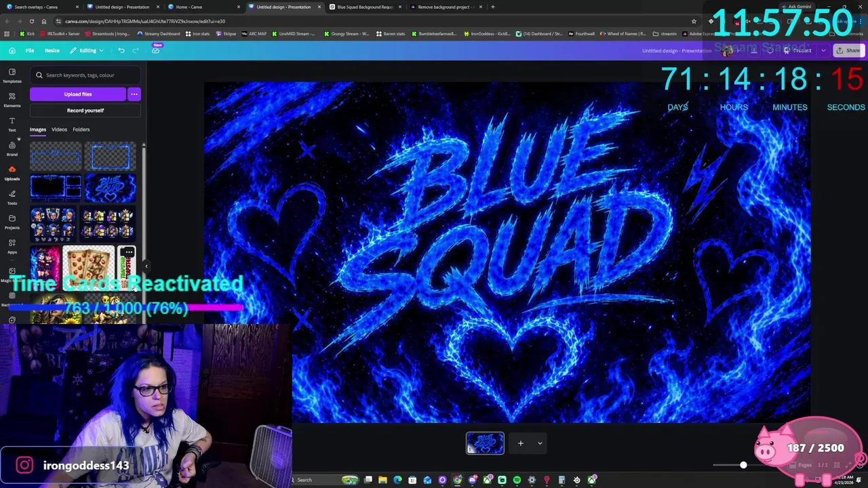Reload the page in the browser
This screenshot has width=868, height=488.
pyautogui.click(x=31, y=21)
